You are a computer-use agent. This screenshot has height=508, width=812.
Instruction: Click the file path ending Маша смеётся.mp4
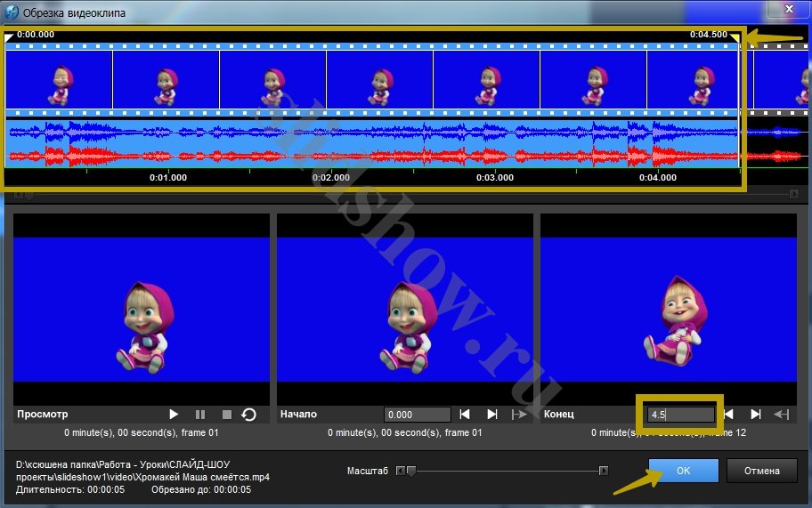click(x=143, y=471)
